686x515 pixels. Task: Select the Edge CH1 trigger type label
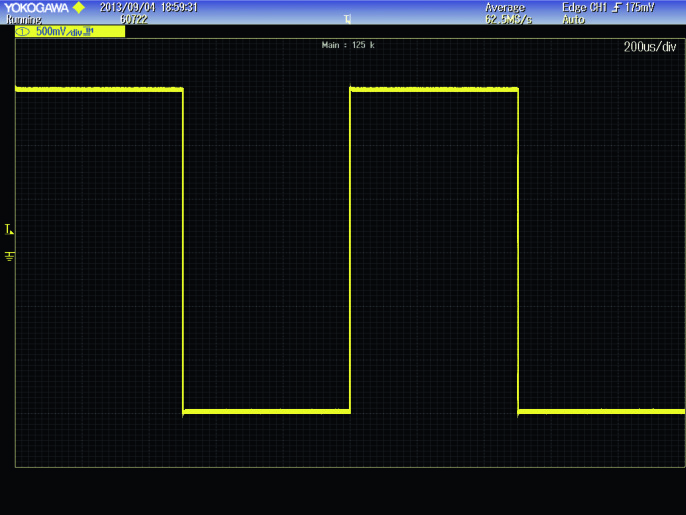(584, 7)
